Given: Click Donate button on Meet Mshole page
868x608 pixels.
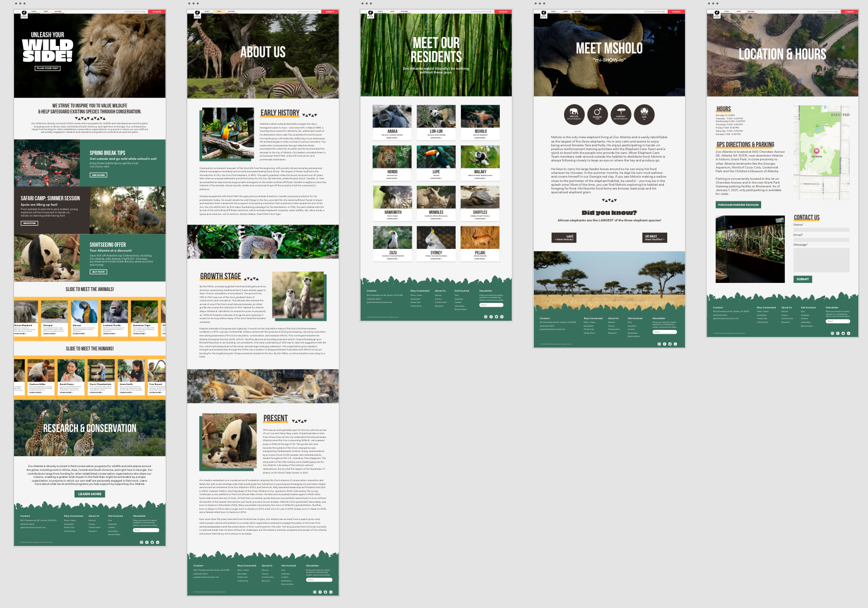Looking at the screenshot, I should (676, 11).
